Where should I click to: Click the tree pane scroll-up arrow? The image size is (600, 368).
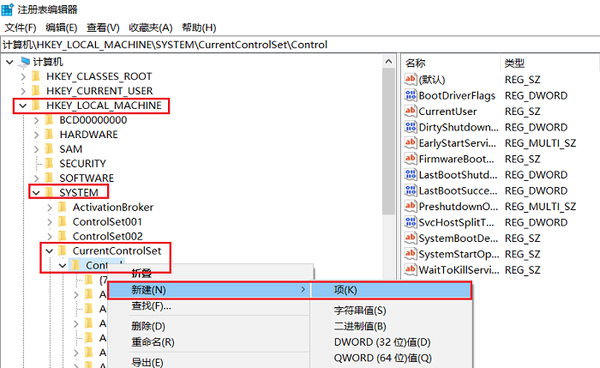click(x=389, y=61)
